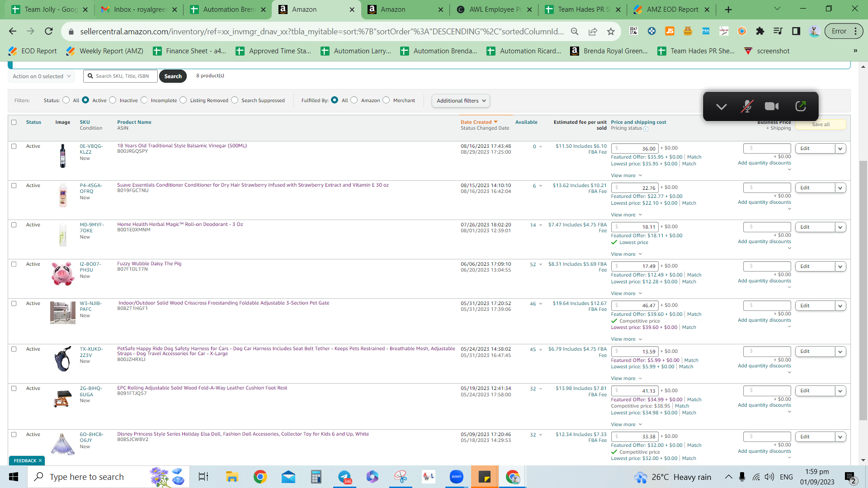The height and width of the screenshot is (488, 868).
Task: Open the EOD Report bookmark
Action: pyautogui.click(x=33, y=51)
